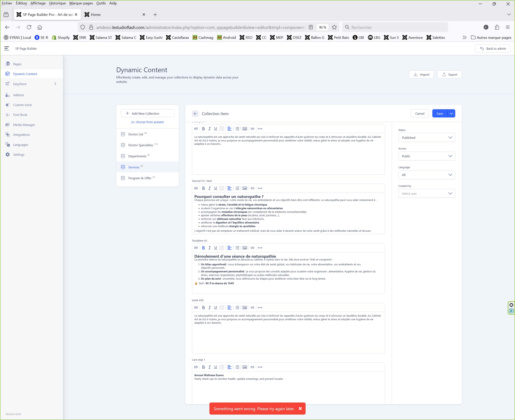Click or, choose from presets link
This screenshot has height=420, width=515.
[147, 122]
